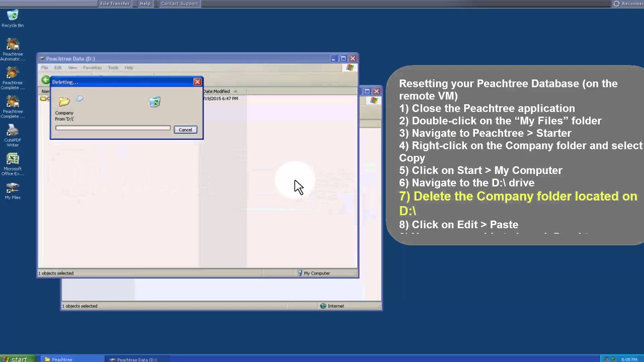Open the Microsoft Office Excel shortcut
This screenshot has height=362, width=644.
tap(13, 165)
